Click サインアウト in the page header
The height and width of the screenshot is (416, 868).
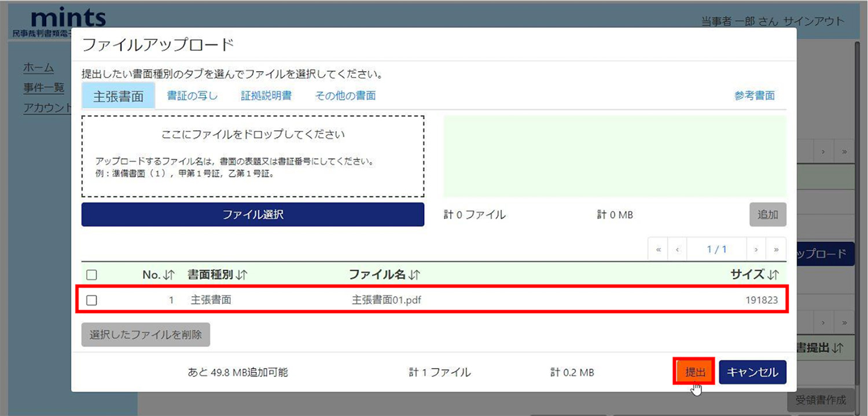tap(814, 21)
